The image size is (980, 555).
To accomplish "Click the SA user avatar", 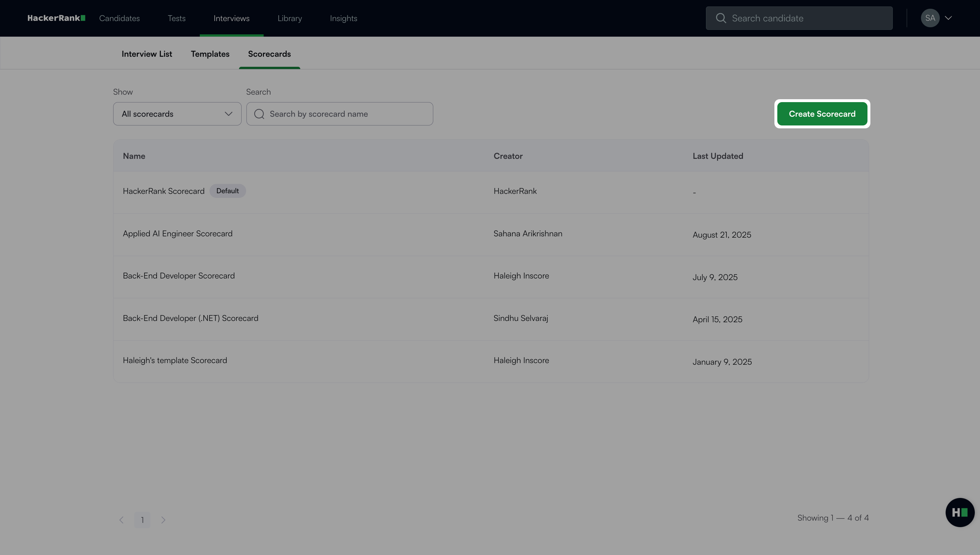I will pyautogui.click(x=929, y=18).
